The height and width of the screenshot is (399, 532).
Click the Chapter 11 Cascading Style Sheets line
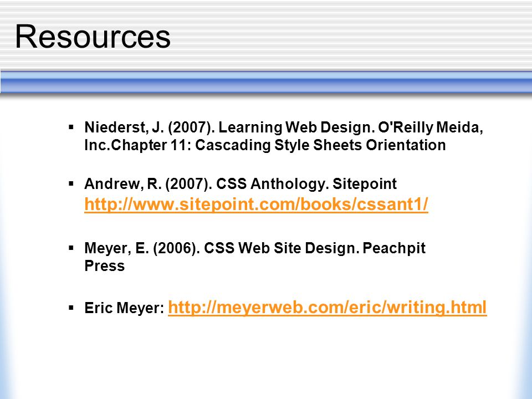coord(265,145)
